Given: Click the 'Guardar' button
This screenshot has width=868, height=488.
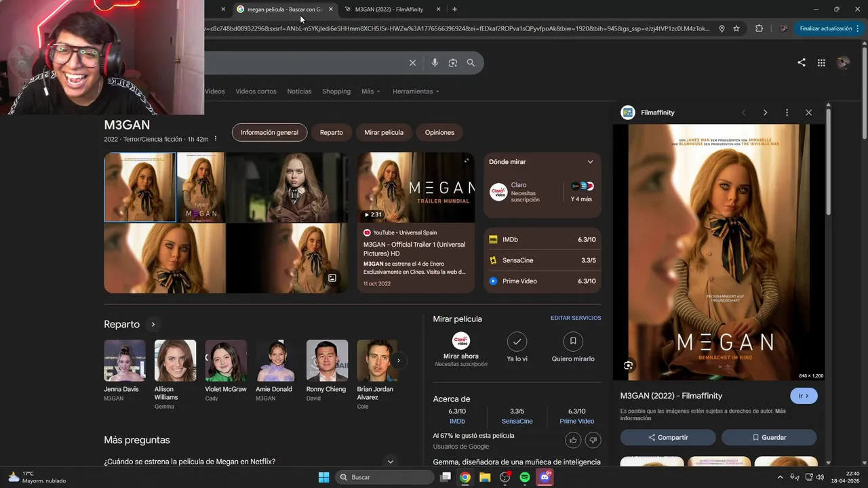Looking at the screenshot, I should coord(769,437).
